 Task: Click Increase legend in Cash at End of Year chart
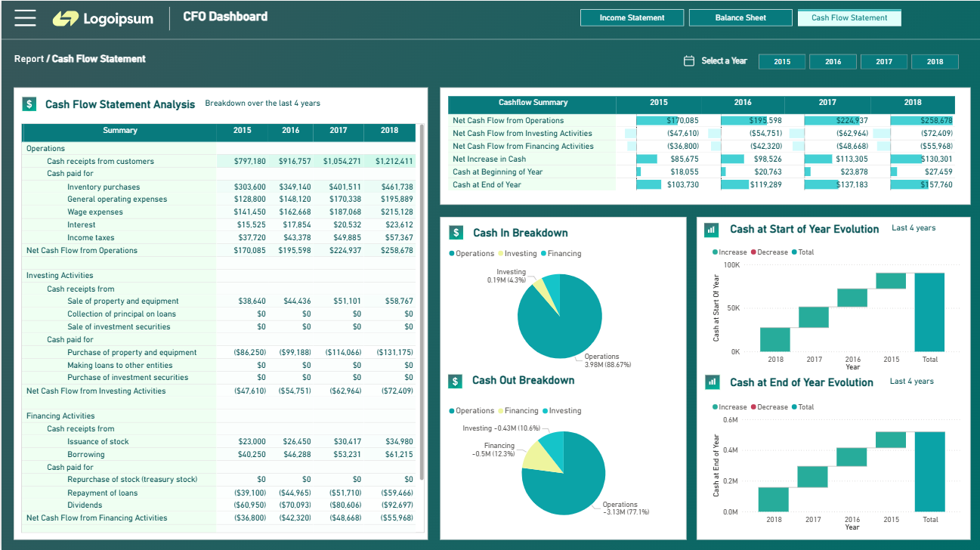pos(729,407)
